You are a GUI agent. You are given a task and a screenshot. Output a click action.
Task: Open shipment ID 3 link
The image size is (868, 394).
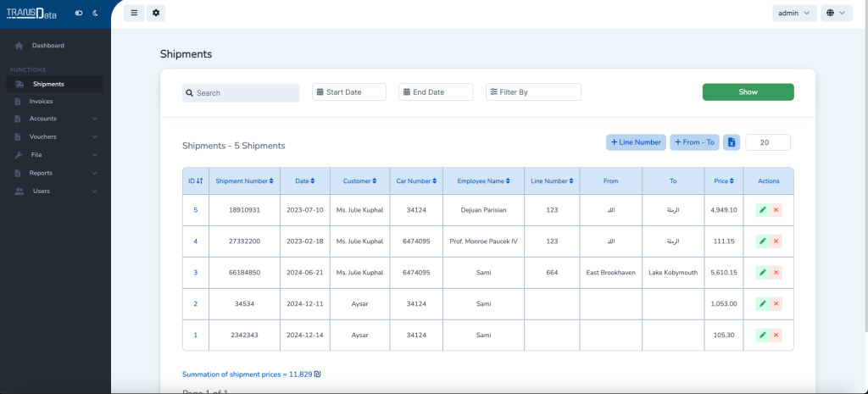(196, 273)
